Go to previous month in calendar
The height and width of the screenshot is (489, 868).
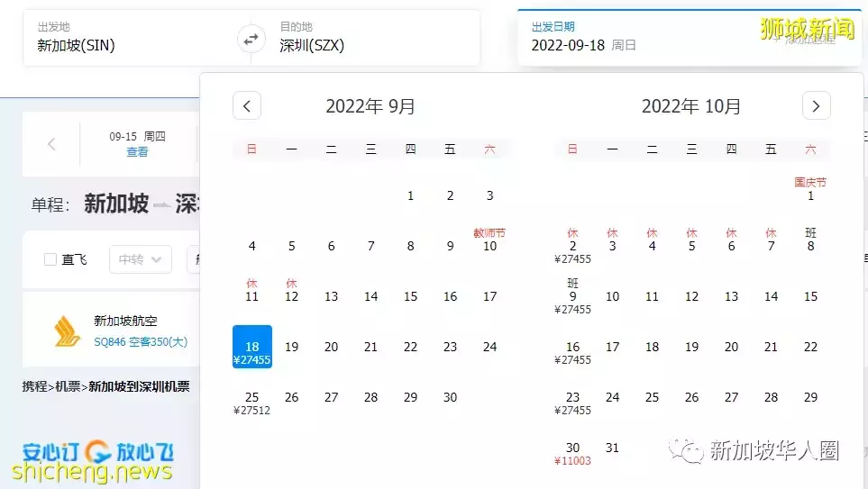coord(247,105)
